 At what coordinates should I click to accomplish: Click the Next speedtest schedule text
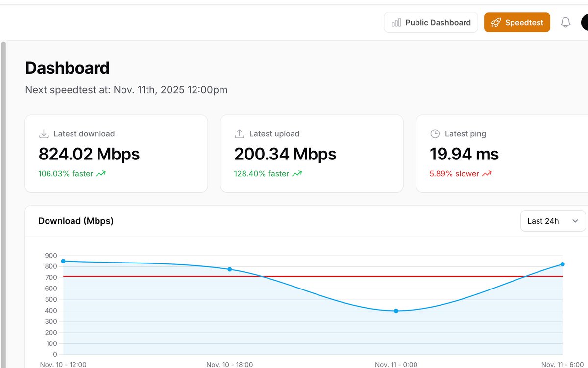[x=126, y=90]
